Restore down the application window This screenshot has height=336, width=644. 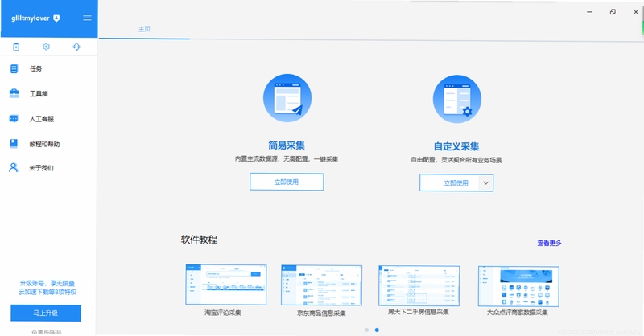pos(613,12)
